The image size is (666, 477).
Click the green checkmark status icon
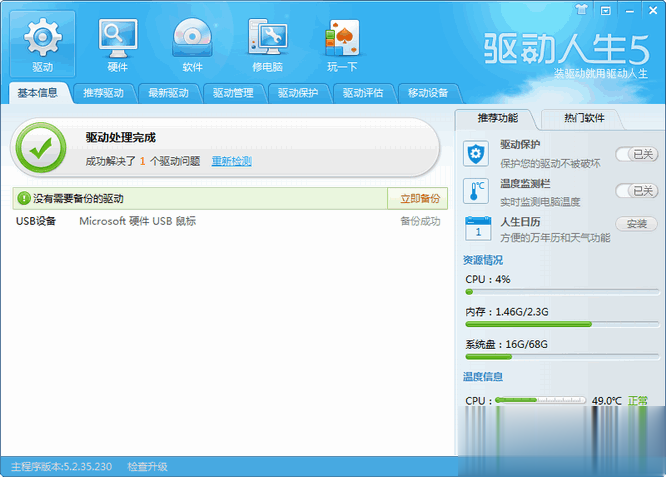[41, 148]
